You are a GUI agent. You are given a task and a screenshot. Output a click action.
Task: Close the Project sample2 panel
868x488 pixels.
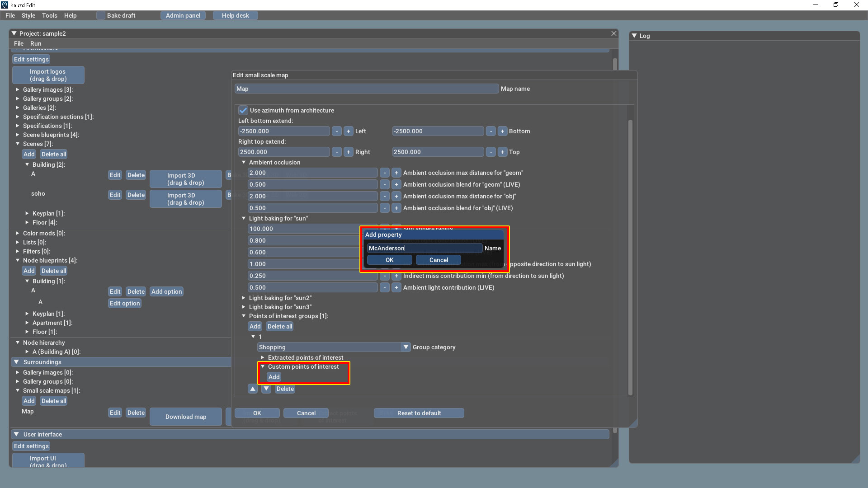[x=613, y=33]
